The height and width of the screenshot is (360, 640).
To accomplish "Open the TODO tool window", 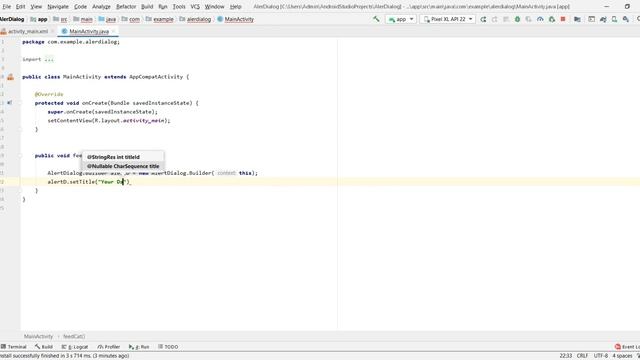I will [x=168, y=347].
